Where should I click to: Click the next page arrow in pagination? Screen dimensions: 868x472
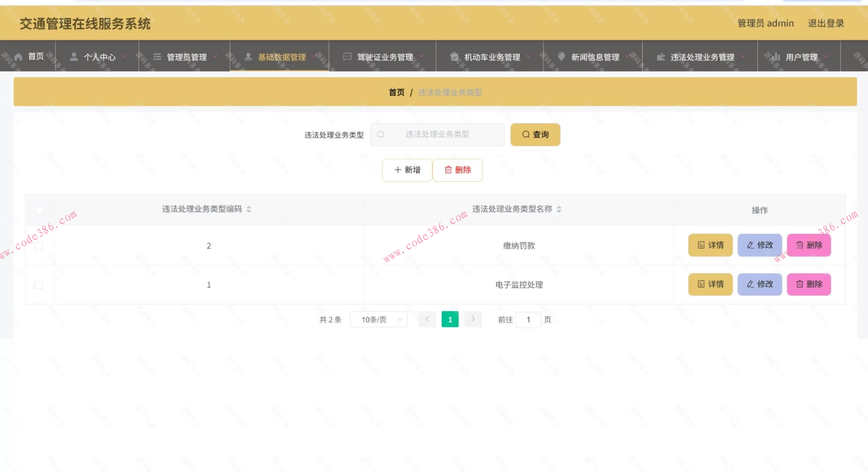473,319
